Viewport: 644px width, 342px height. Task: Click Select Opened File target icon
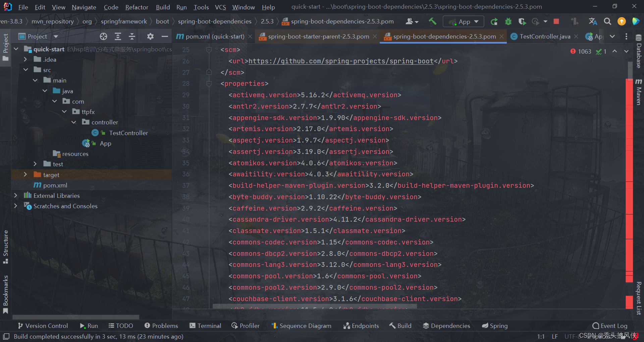(x=103, y=37)
